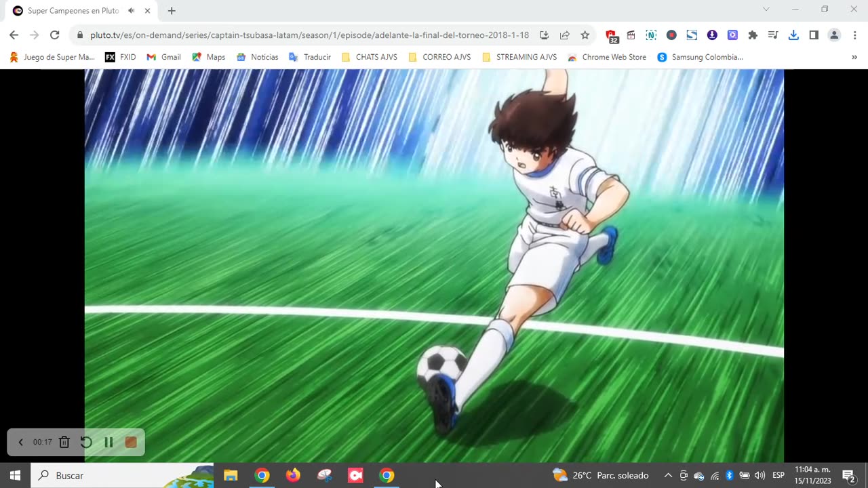Open the green N extension
This screenshot has height=488, width=868.
click(651, 35)
